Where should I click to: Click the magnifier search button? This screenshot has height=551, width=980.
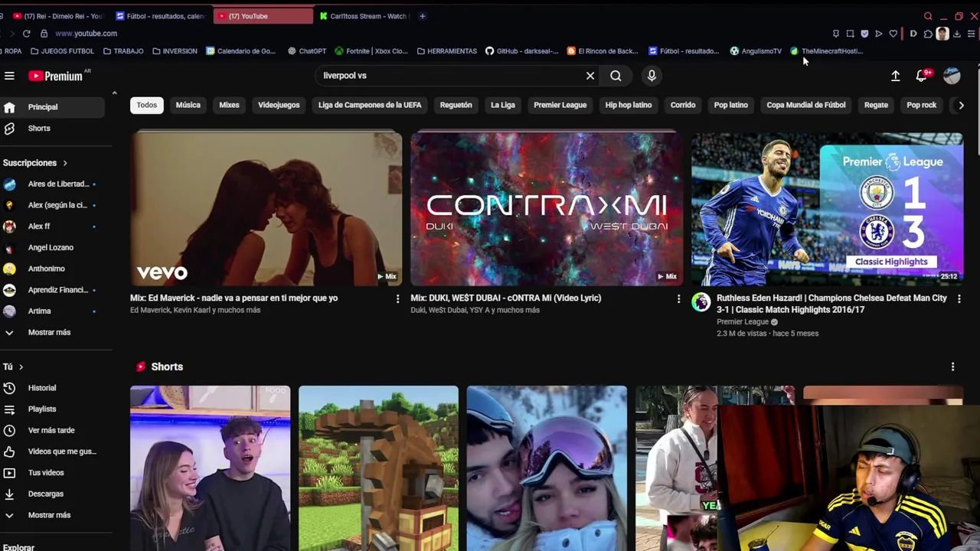tap(616, 76)
